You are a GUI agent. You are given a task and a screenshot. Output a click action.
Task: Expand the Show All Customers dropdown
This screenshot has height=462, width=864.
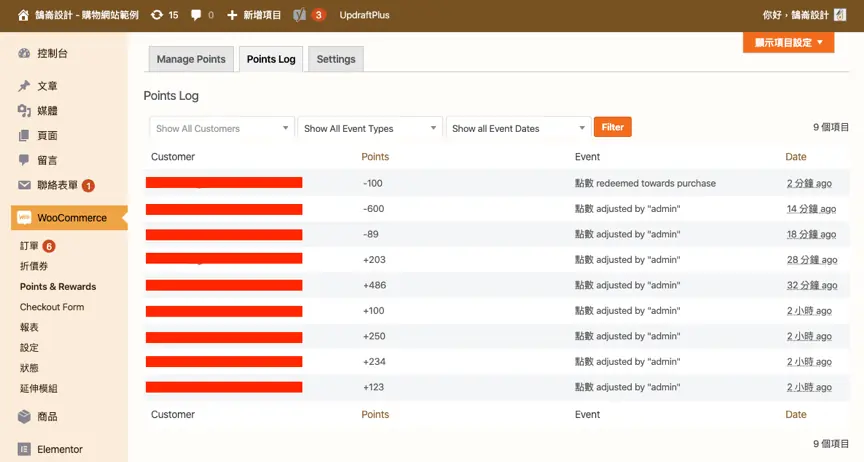222,128
